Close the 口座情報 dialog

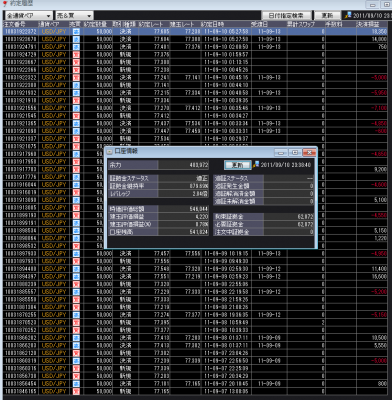click(x=309, y=153)
